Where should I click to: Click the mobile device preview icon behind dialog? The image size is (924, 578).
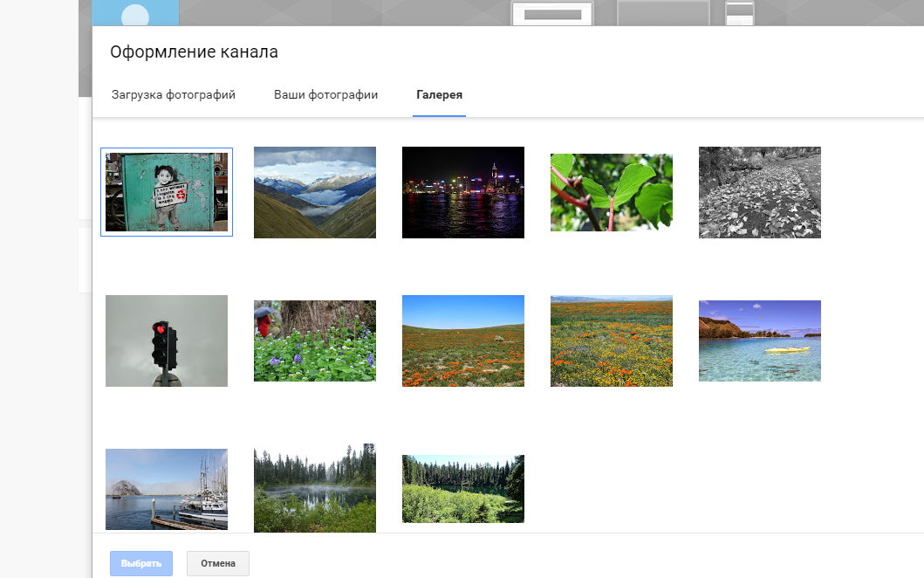click(x=739, y=12)
